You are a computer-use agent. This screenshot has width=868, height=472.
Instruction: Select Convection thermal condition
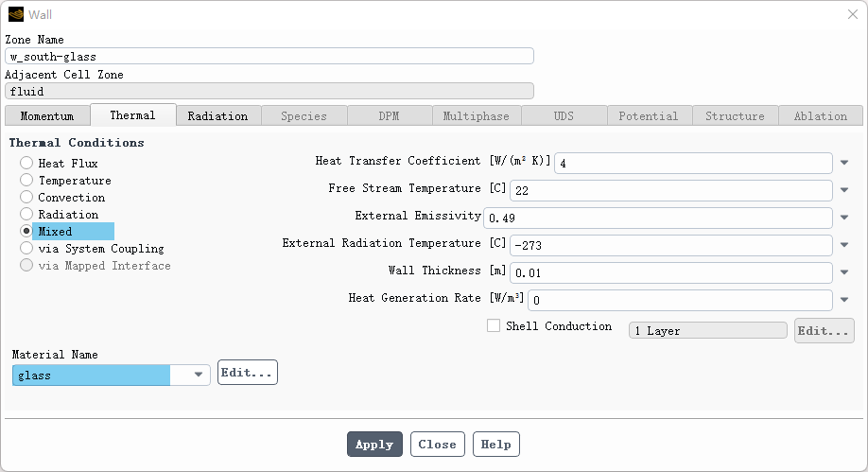point(26,198)
